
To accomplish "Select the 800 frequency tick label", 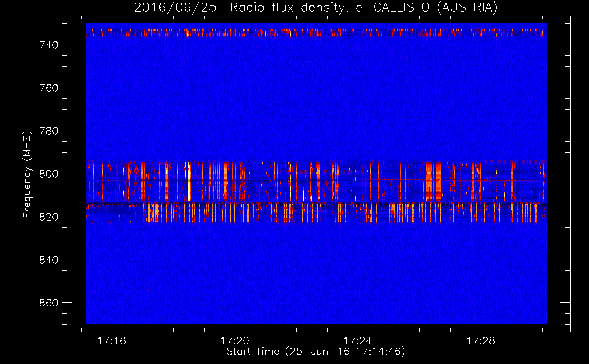I will click(x=49, y=174).
